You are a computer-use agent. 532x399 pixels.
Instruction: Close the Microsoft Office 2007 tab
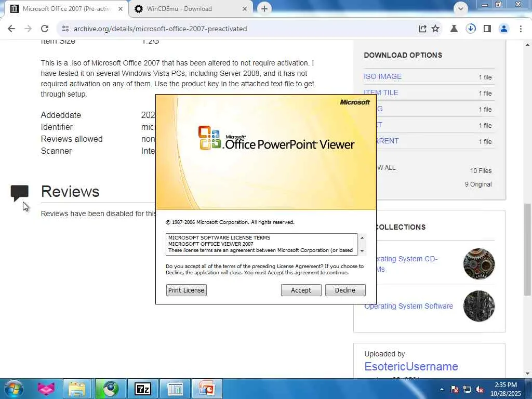point(121,9)
